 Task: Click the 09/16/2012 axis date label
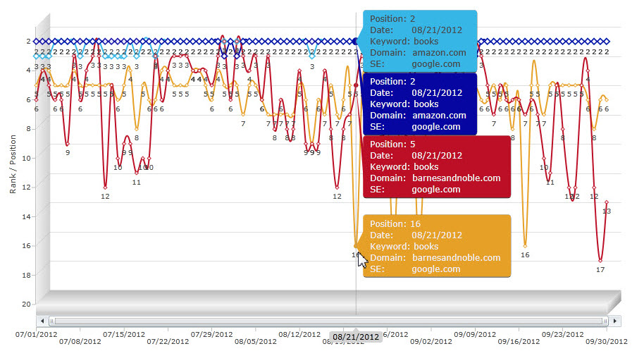(519, 341)
